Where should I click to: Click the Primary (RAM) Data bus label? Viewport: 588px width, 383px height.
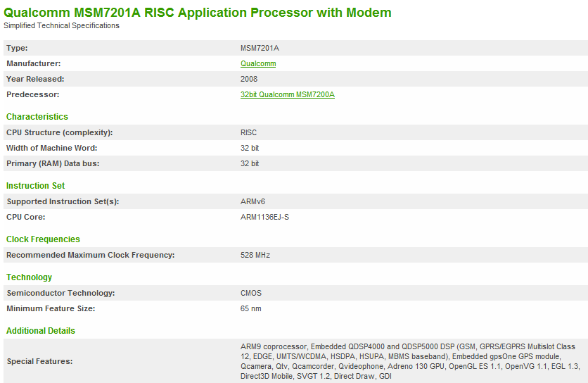(53, 163)
